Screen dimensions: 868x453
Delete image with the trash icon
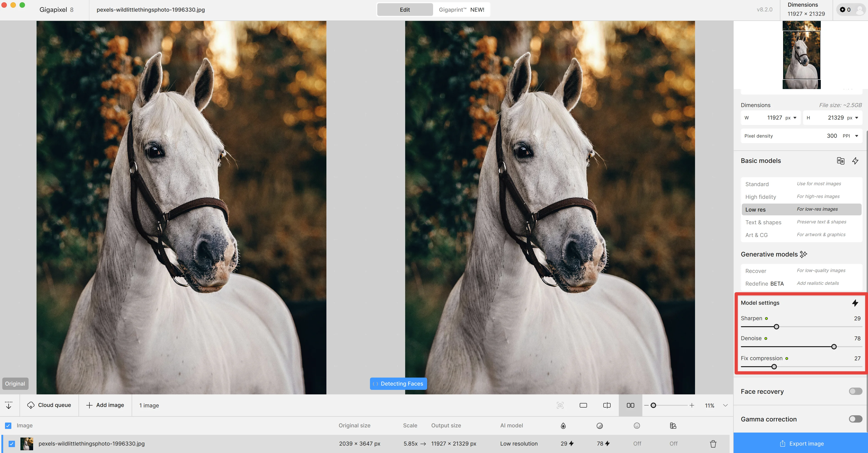(x=713, y=443)
